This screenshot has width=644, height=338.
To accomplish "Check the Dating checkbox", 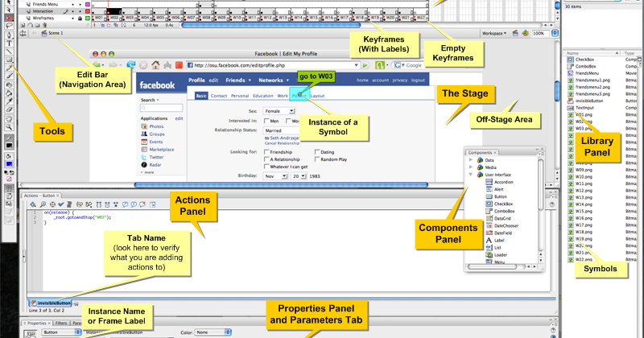I will (x=317, y=152).
